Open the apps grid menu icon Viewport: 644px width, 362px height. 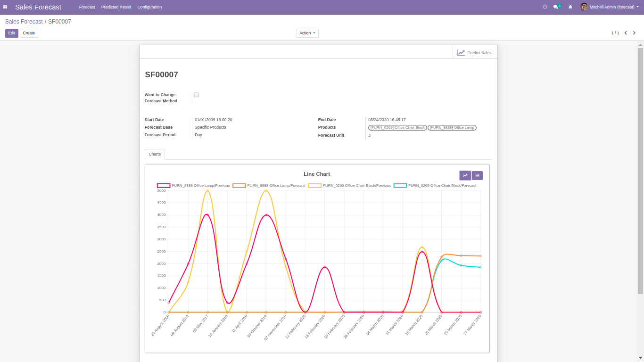[5, 7]
